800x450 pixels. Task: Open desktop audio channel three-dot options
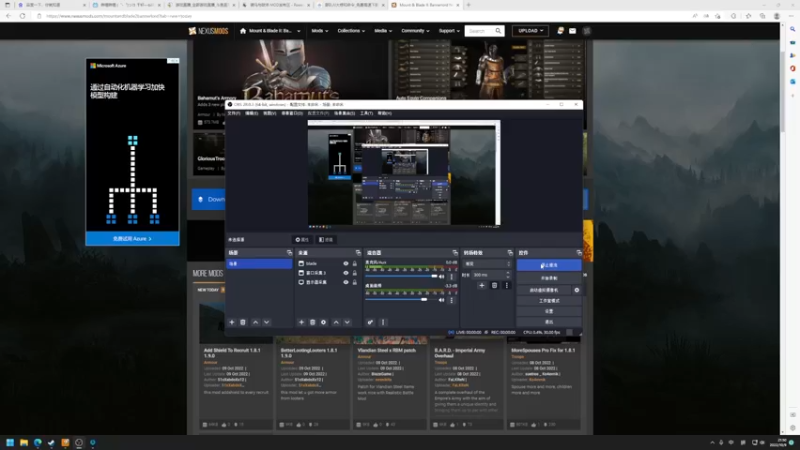click(x=452, y=300)
